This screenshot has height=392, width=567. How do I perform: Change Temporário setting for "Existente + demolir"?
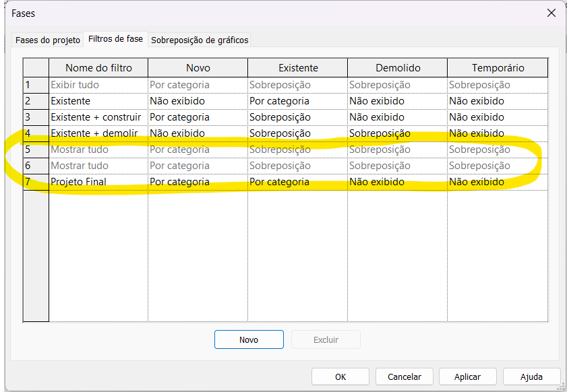(497, 133)
